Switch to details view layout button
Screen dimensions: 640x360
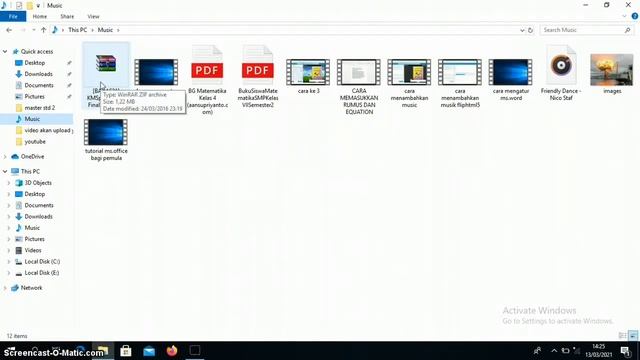[622, 336]
